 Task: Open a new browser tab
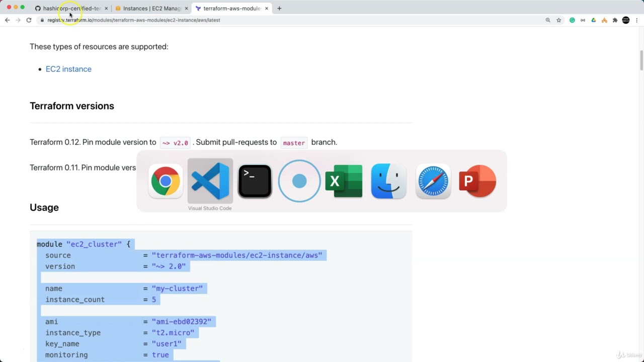pos(279,8)
